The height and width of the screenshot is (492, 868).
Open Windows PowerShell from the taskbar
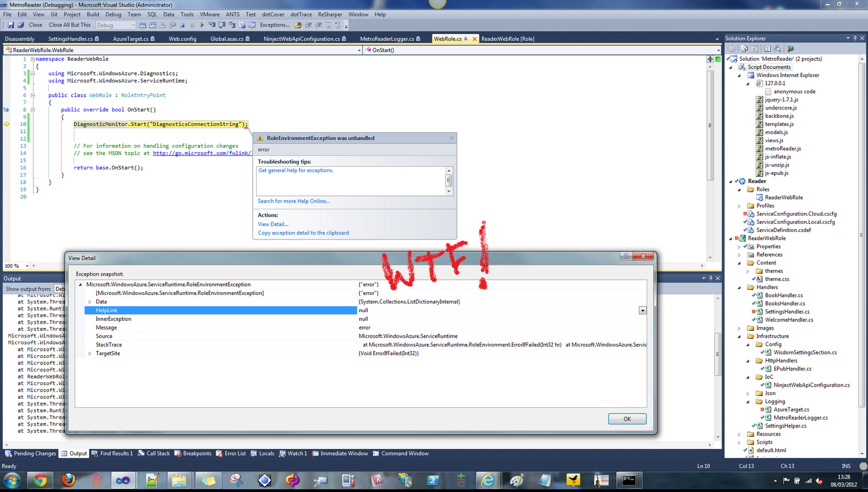point(433,480)
